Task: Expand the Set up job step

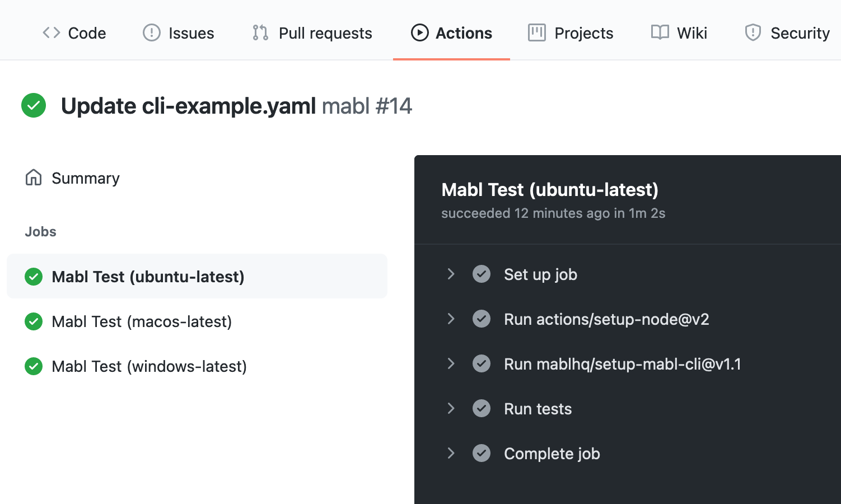Action: point(451,274)
